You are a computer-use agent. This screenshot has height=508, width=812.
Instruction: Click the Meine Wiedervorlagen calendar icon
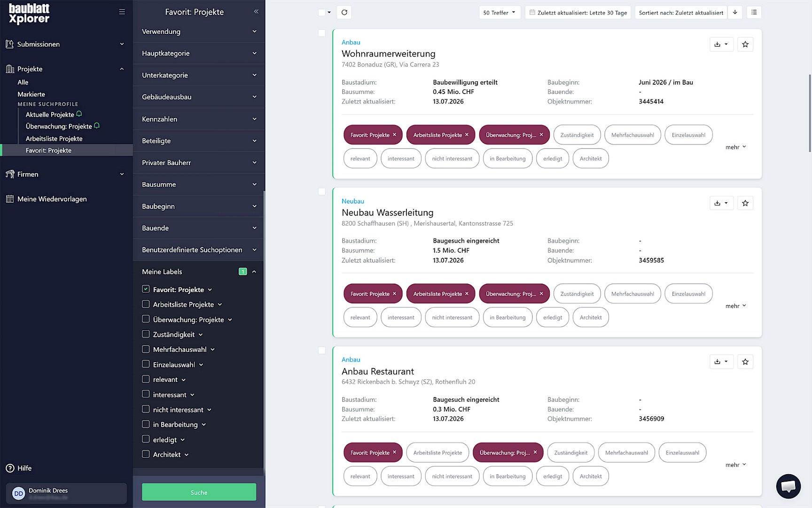10,199
